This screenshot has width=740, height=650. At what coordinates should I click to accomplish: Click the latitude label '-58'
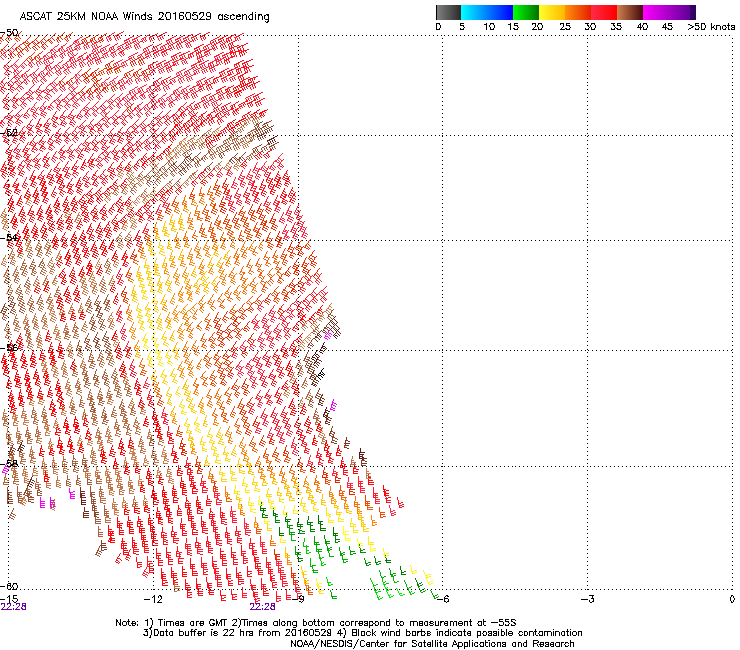pos(9,464)
